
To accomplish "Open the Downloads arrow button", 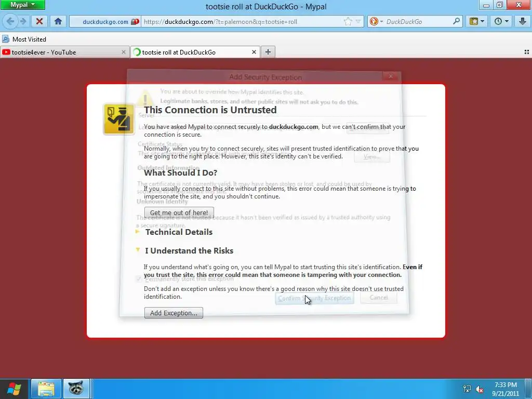I will [x=523, y=22].
